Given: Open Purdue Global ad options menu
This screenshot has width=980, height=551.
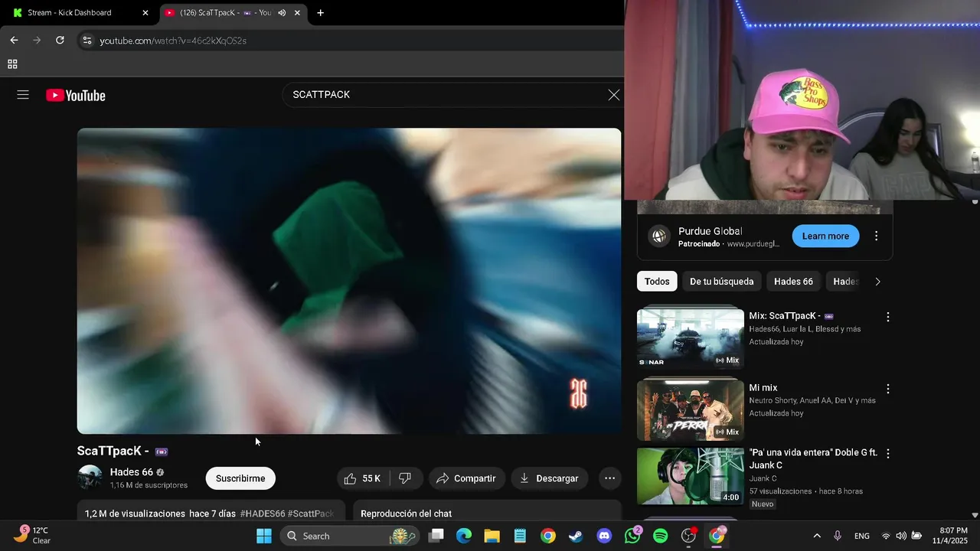Looking at the screenshot, I should [877, 236].
